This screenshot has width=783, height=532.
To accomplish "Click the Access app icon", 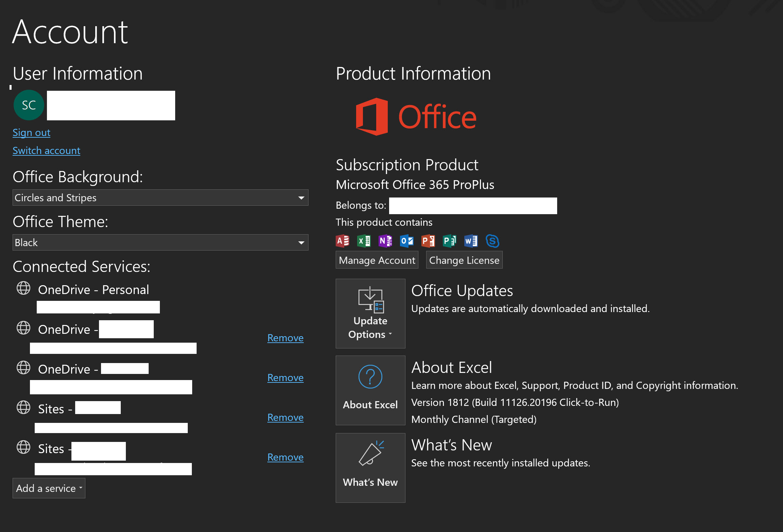I will [343, 241].
